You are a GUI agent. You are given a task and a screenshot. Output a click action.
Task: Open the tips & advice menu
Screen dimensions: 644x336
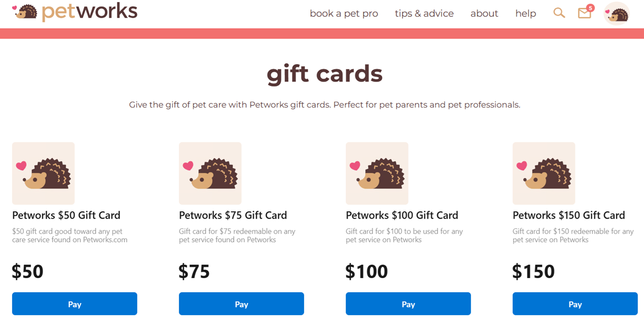click(x=424, y=14)
